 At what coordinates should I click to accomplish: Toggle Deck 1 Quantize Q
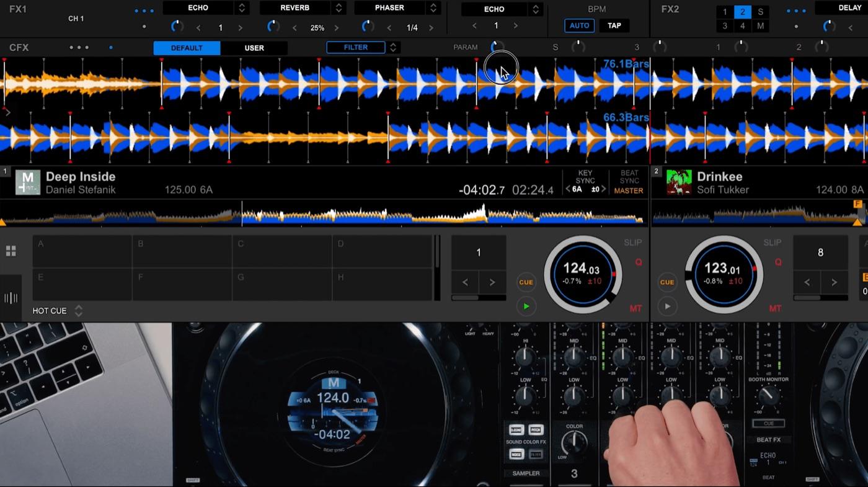638,262
